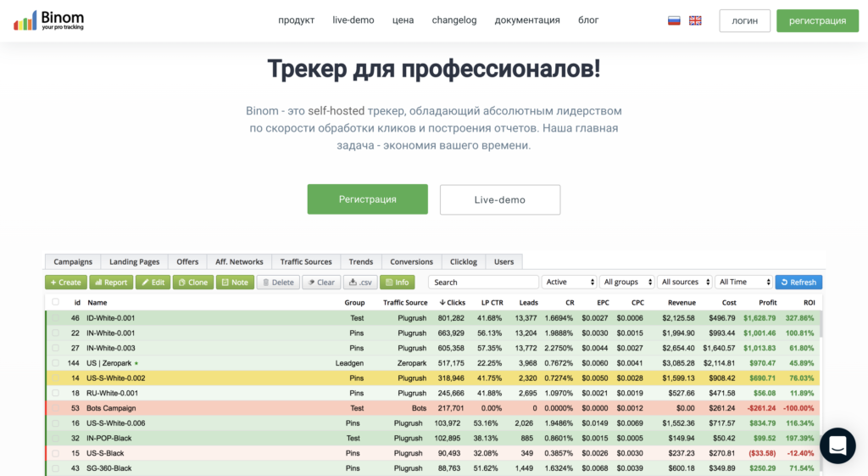Sort by the Revenue column header
Image resolution: width=868 pixels, height=476 pixels.
pos(682,303)
